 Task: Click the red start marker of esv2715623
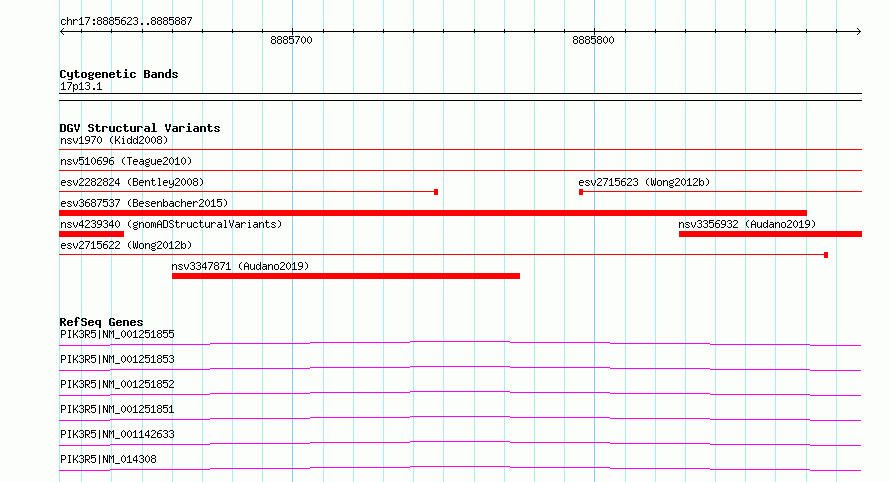581,192
